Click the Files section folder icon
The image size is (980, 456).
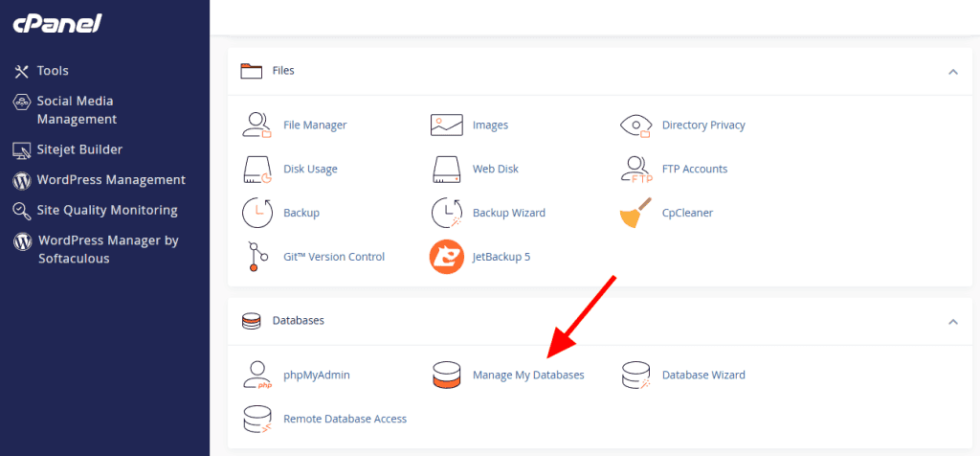click(x=252, y=71)
